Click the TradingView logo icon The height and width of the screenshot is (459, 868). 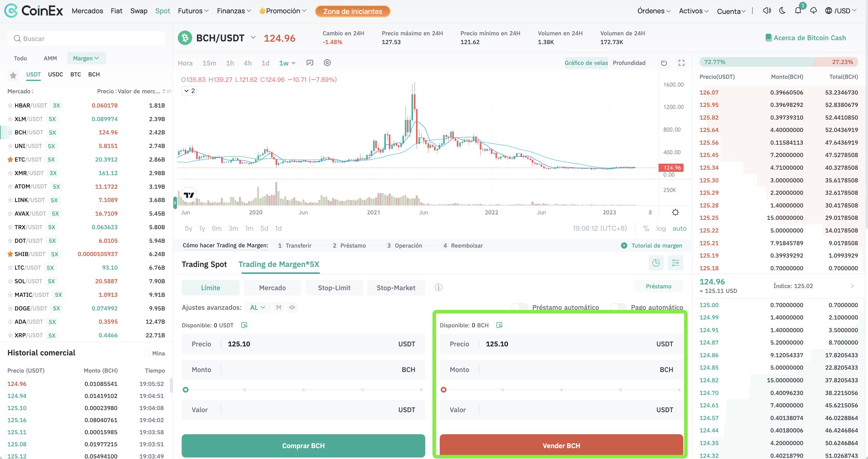(189, 195)
